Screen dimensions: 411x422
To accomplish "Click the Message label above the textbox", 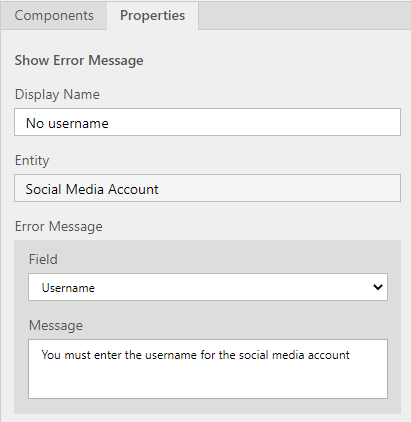I will [56, 325].
